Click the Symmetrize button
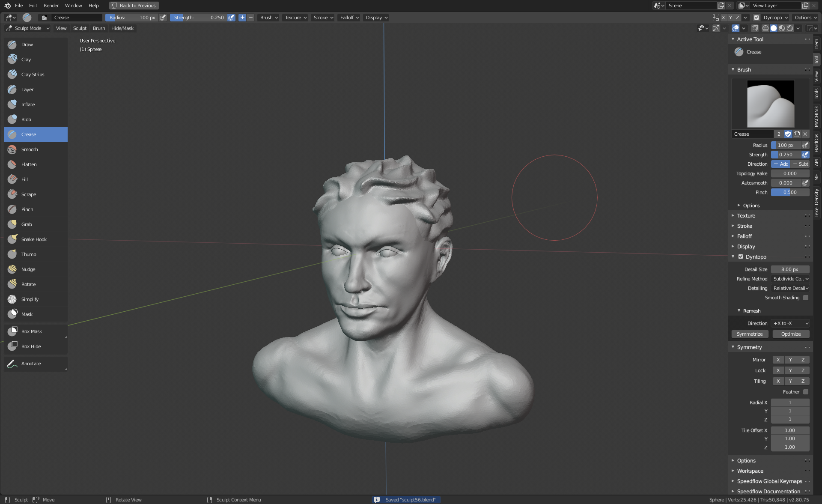822x504 pixels. coord(749,334)
